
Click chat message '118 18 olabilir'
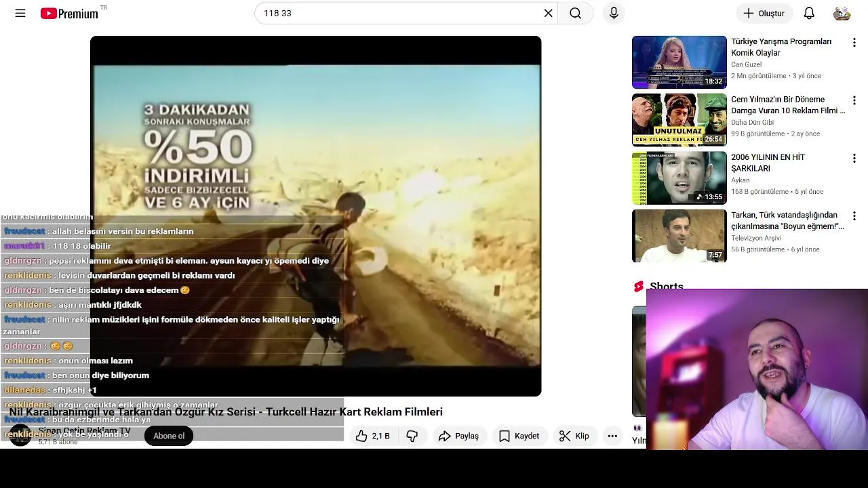click(81, 246)
